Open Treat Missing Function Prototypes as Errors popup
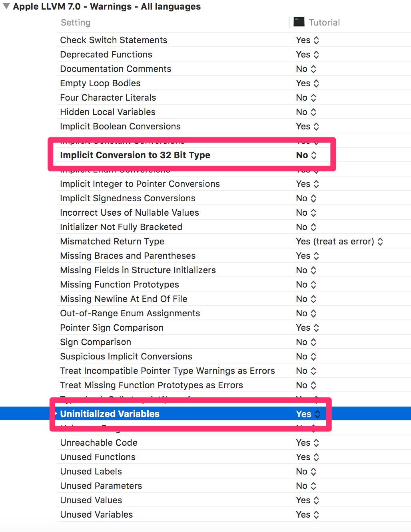Screen dimensions: 411x532 click(306, 385)
